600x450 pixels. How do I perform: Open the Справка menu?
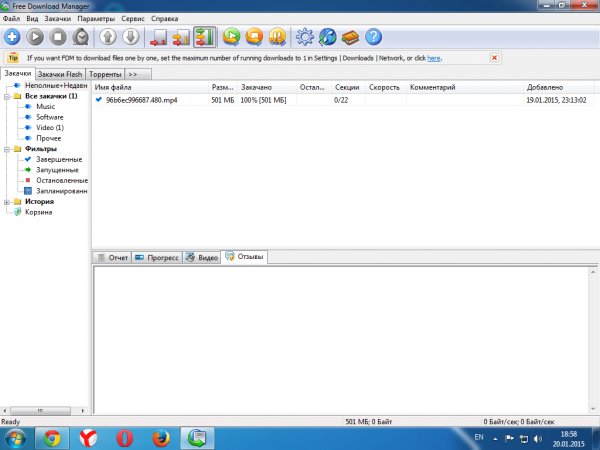point(165,18)
